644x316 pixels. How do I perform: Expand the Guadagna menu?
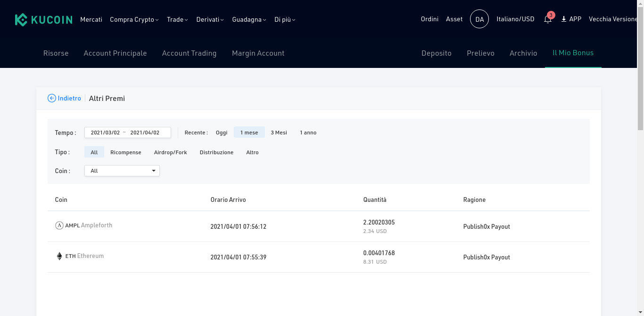pyautogui.click(x=249, y=19)
